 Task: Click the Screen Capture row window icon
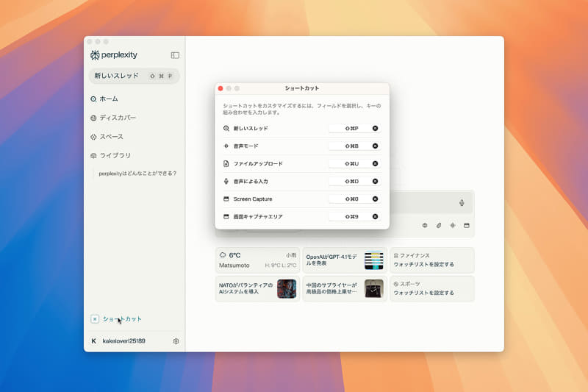[226, 199]
